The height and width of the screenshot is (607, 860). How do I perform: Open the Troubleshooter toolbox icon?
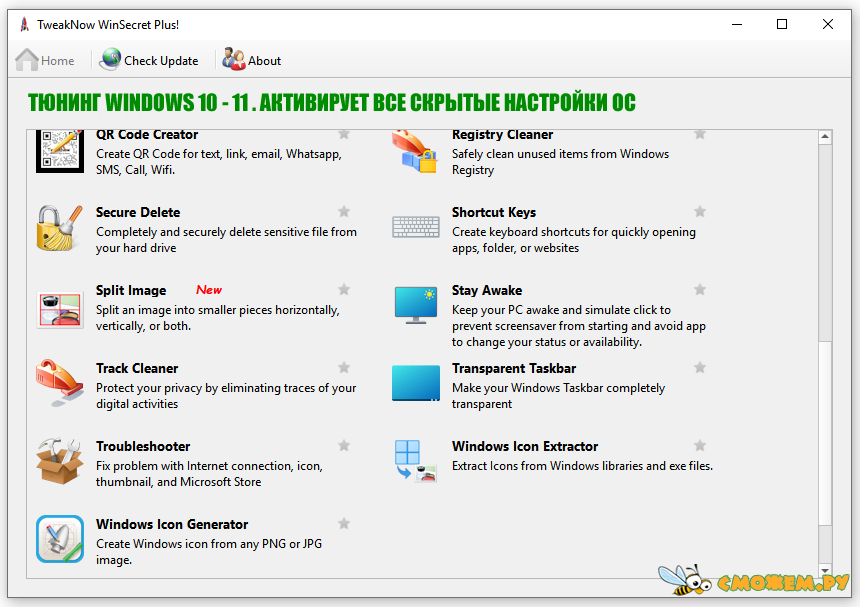(x=60, y=461)
